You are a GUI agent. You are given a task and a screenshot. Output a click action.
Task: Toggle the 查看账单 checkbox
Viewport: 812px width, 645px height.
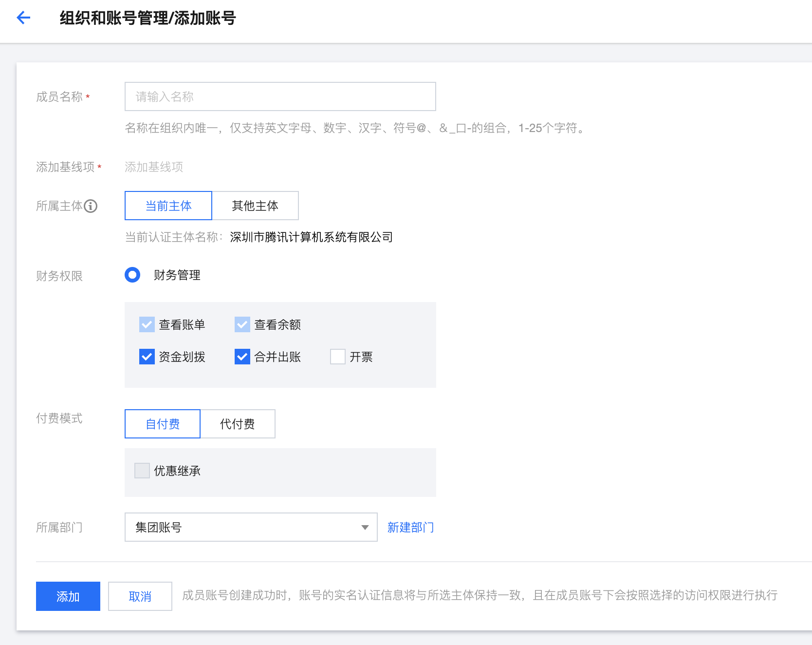(147, 324)
